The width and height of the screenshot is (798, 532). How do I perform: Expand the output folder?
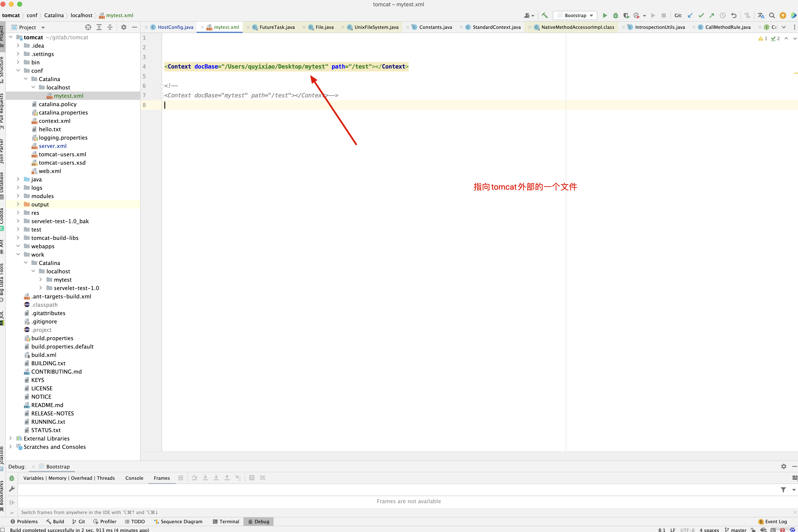coord(18,204)
